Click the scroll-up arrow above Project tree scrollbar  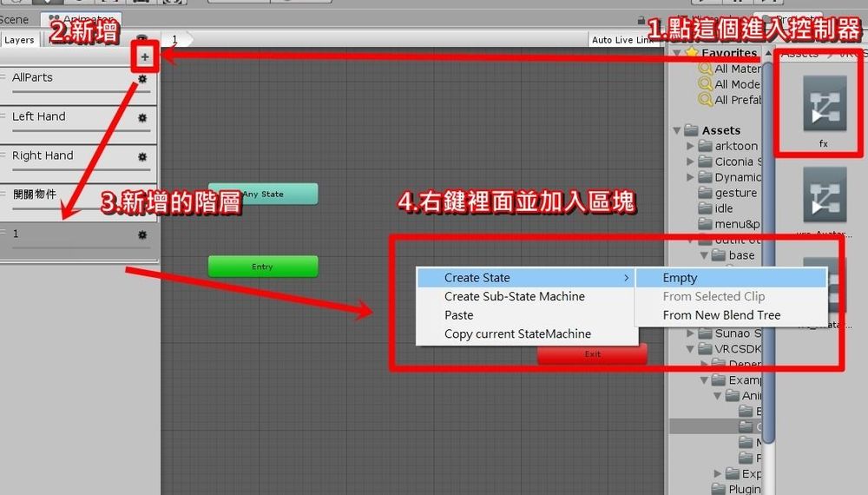[768, 53]
